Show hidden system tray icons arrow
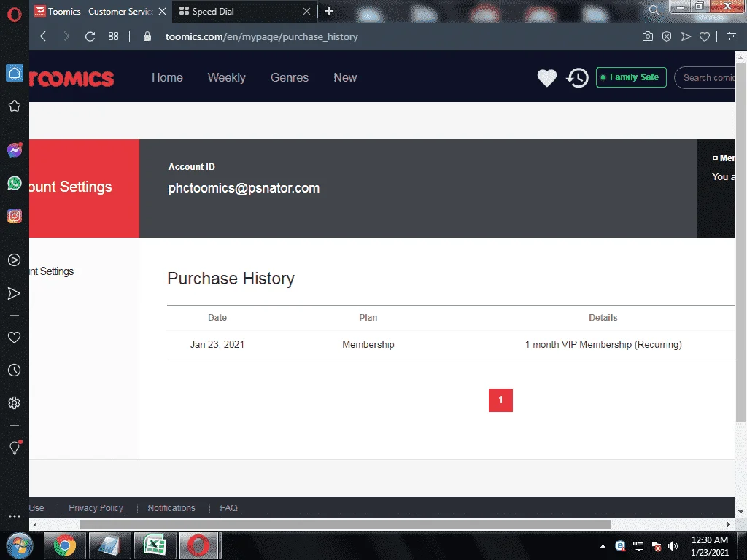The width and height of the screenshot is (747, 560). [x=603, y=546]
